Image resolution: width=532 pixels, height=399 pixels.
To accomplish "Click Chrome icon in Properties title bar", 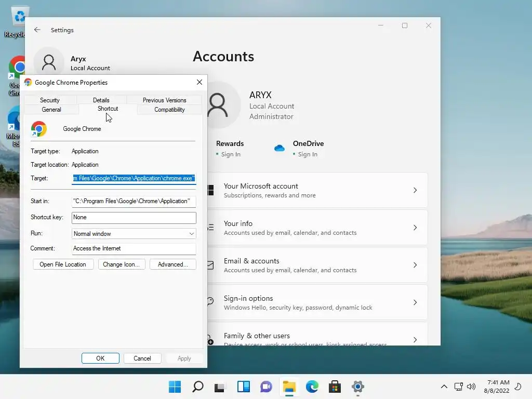I will tap(28, 83).
